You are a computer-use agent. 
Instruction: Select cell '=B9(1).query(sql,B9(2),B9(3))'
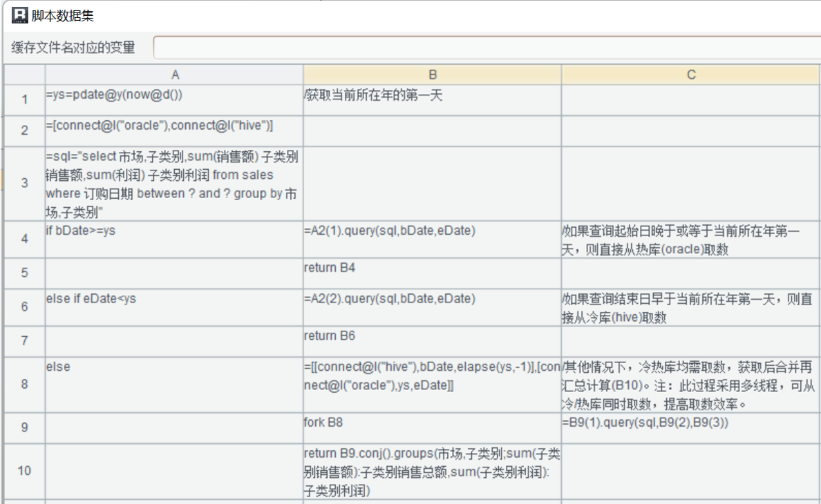(x=690, y=428)
